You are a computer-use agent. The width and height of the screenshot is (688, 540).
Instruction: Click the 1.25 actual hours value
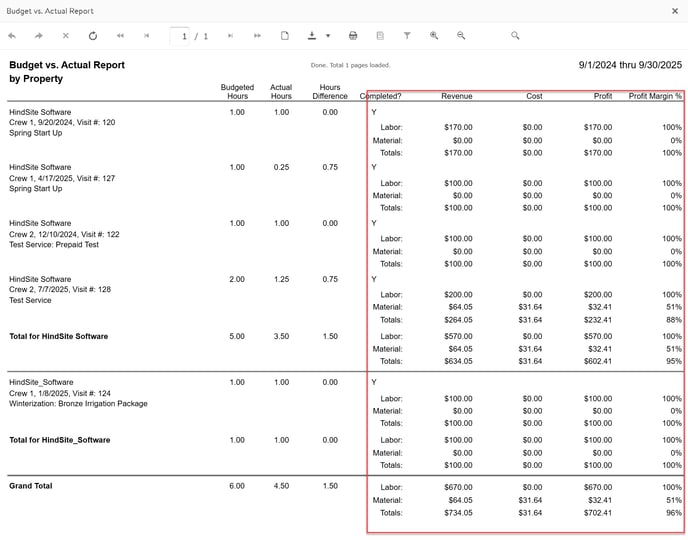click(281, 279)
